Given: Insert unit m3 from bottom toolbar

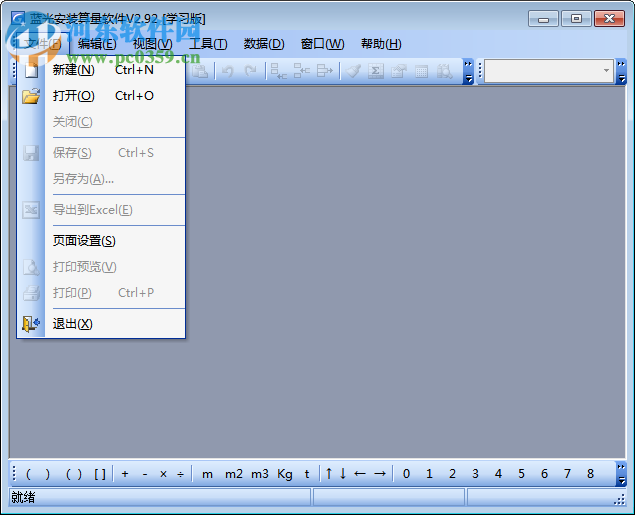Looking at the screenshot, I should click(x=260, y=474).
